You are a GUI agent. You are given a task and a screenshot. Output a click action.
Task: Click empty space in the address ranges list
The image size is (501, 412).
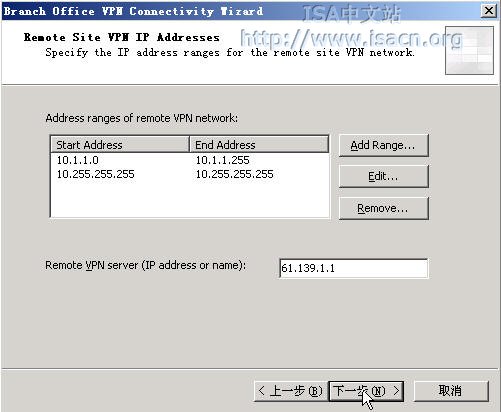pyautogui.click(x=190, y=199)
